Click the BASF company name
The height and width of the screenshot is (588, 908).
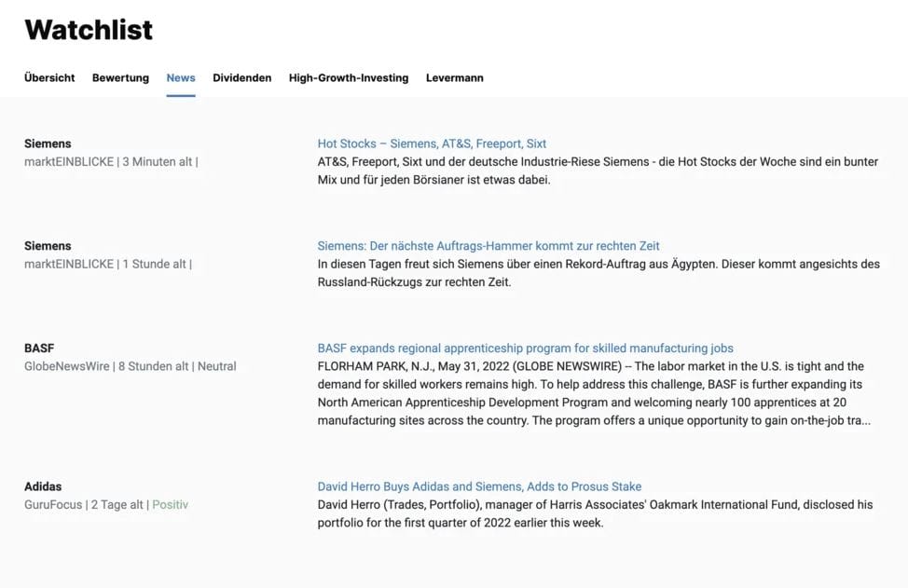tap(39, 348)
